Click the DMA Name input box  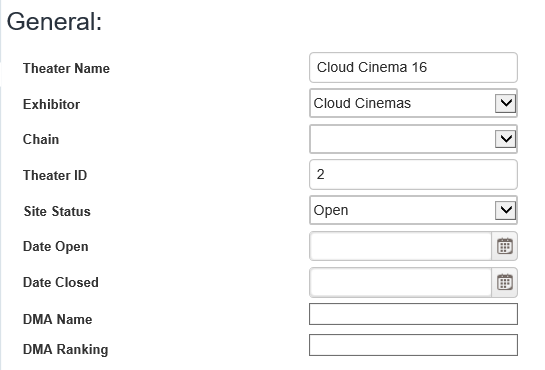point(413,314)
